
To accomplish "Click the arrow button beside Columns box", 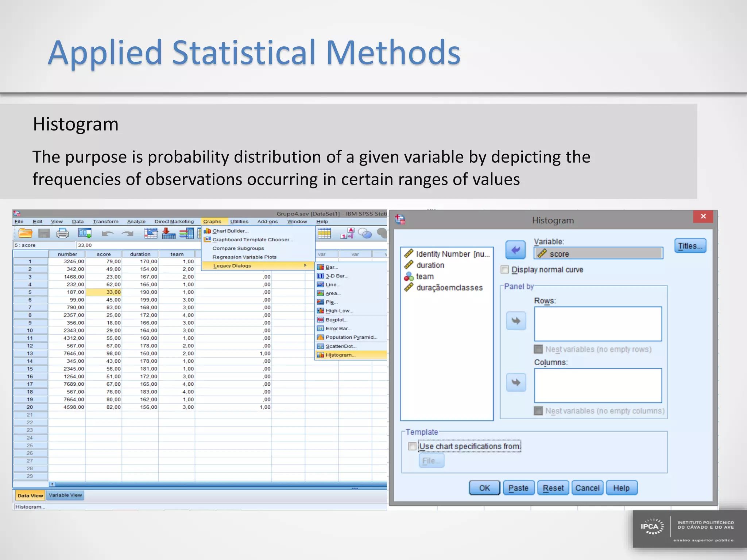I will coord(516,382).
